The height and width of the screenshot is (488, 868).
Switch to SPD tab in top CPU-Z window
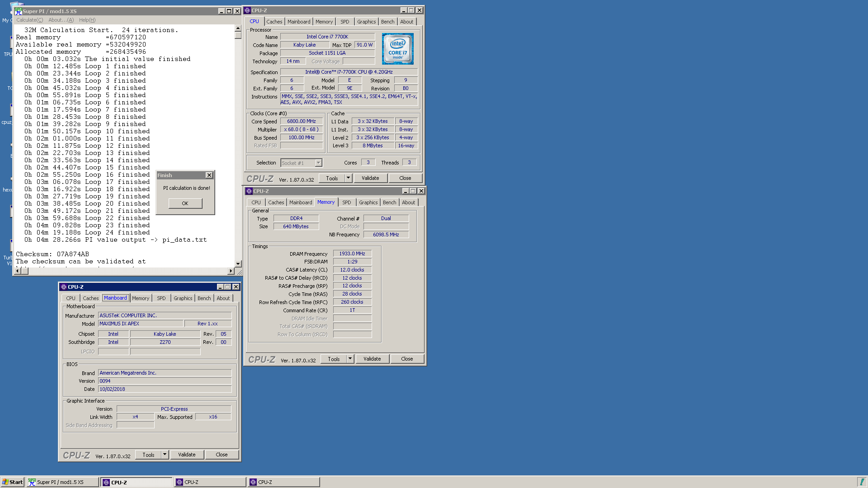[345, 22]
